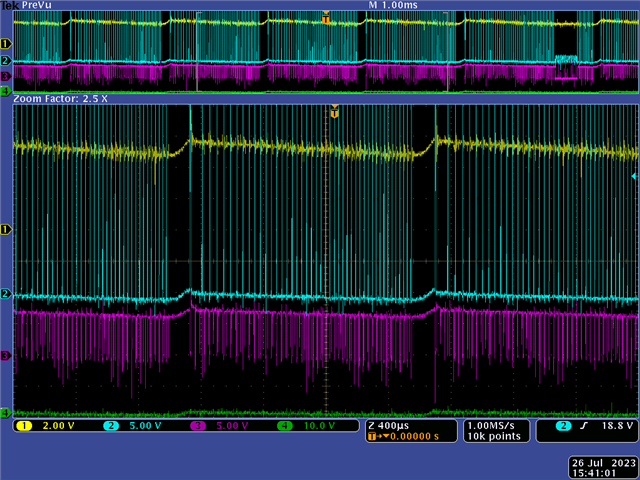Click the cyan channel 2 marker in the zoom window
Image resolution: width=640 pixels, height=480 pixels.
click(x=6, y=293)
